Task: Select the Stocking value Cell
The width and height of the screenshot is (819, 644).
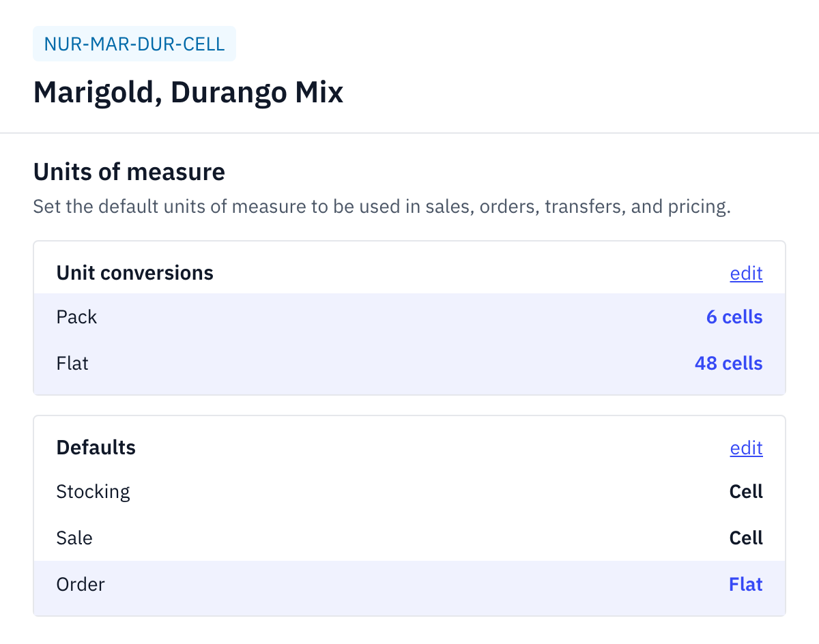Action: (x=746, y=492)
